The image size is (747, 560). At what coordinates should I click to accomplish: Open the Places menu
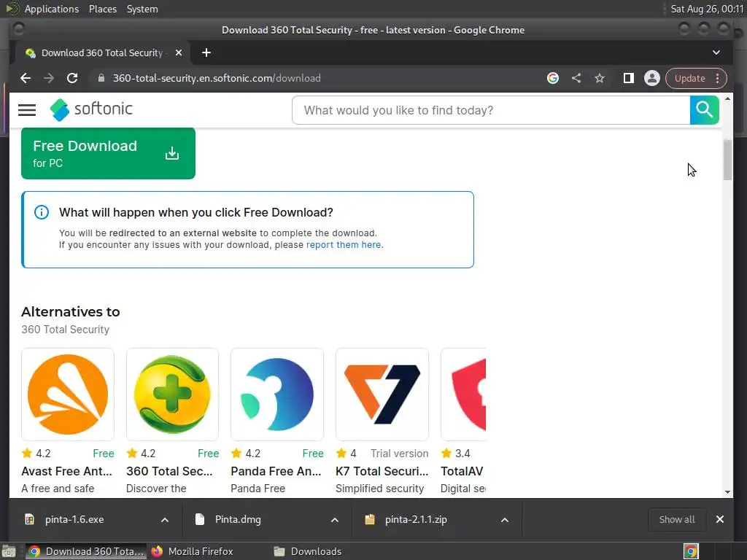pyautogui.click(x=103, y=9)
